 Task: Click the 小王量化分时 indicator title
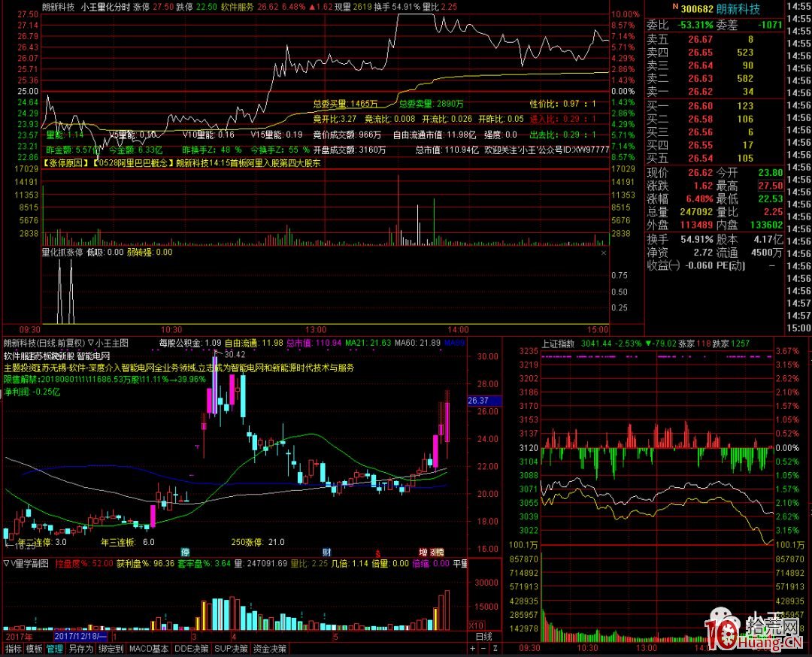[x=106, y=8]
